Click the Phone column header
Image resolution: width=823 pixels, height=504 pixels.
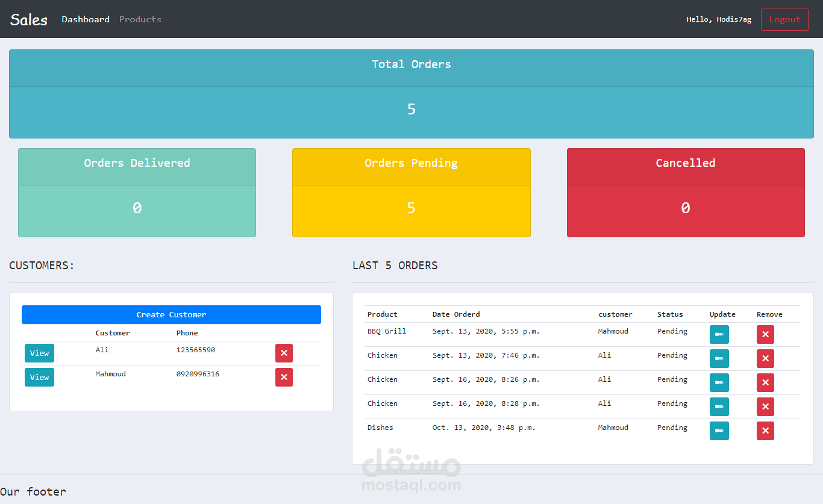(187, 333)
